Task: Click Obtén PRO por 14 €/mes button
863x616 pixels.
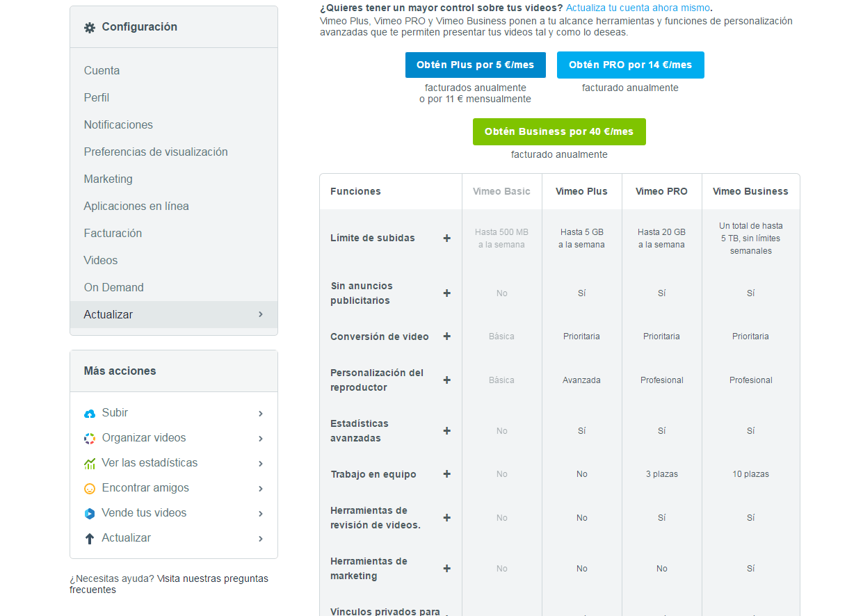Action: pos(631,65)
